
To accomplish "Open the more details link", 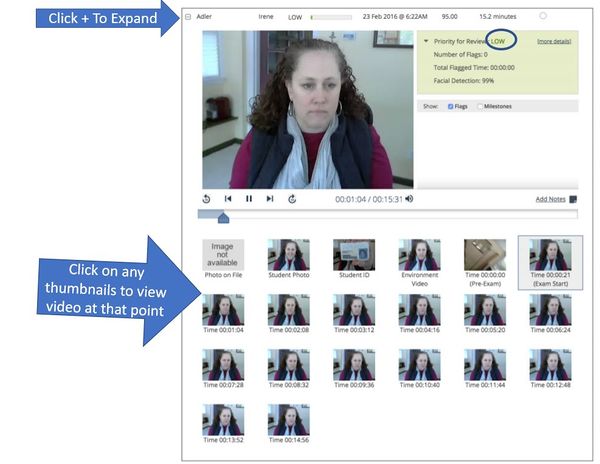I will (554, 41).
